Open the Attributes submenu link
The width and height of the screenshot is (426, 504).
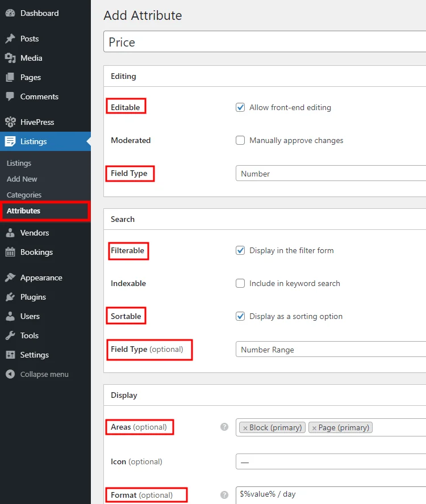23,211
